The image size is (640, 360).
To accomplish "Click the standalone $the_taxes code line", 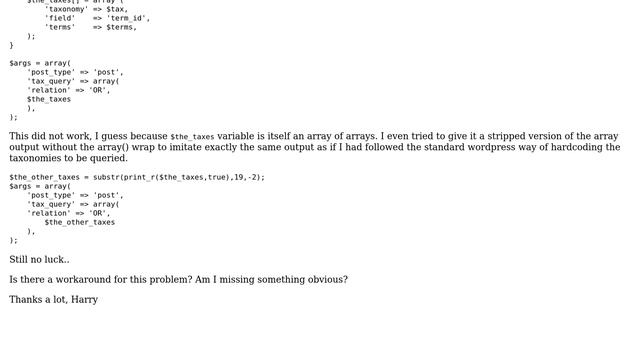I will (x=49, y=99).
